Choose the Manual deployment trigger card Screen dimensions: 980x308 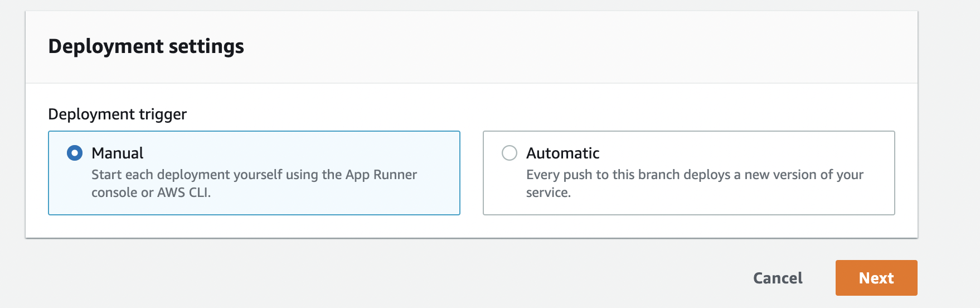(x=254, y=173)
